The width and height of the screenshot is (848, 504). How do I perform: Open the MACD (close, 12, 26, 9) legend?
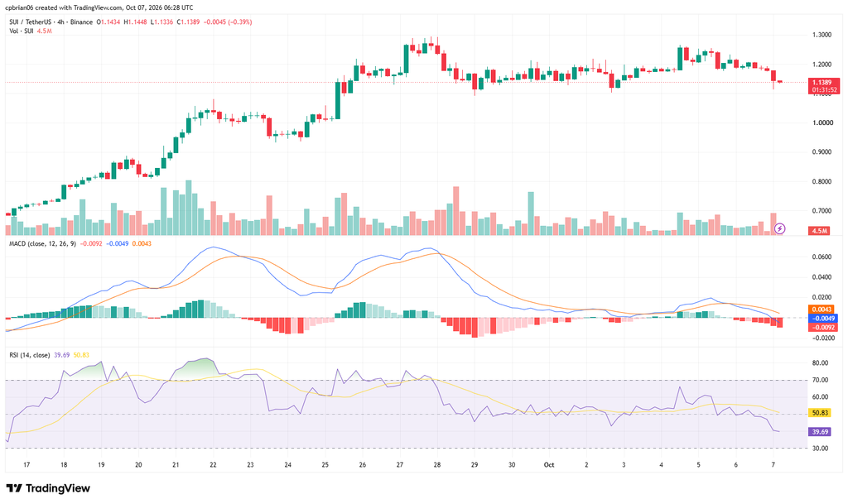click(x=43, y=243)
